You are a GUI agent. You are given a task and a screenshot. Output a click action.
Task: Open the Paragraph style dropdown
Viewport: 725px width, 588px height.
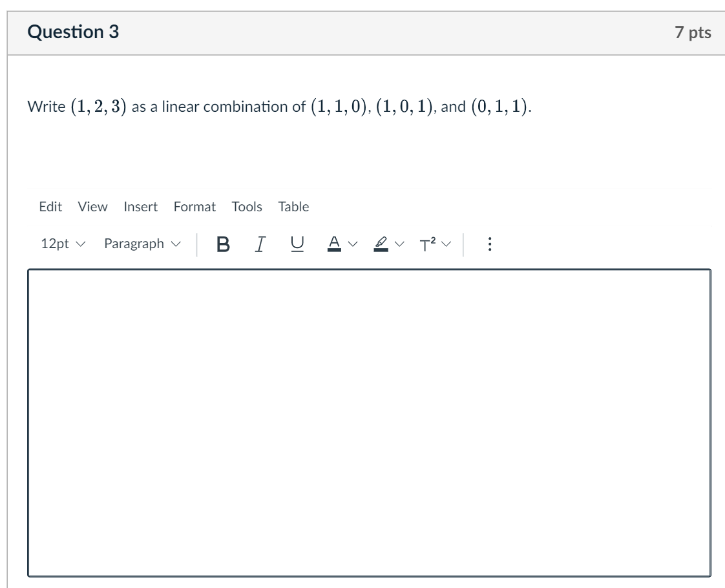coord(142,244)
